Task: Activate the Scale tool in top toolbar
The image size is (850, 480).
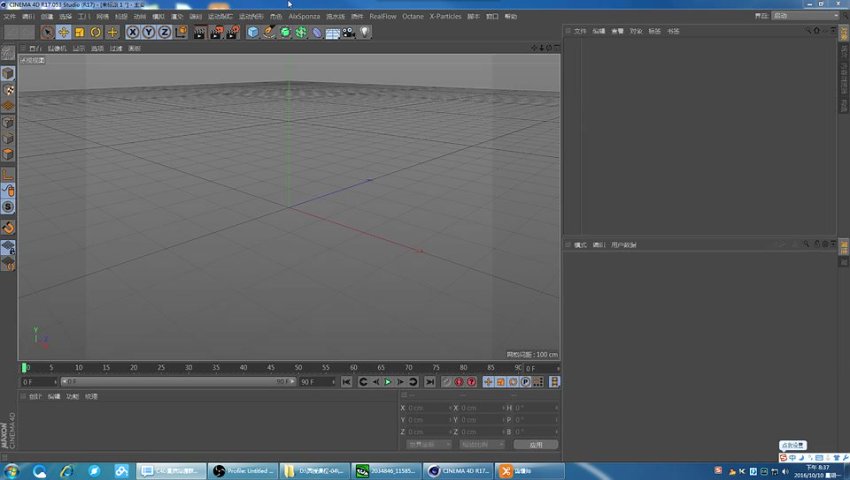Action: pos(80,33)
